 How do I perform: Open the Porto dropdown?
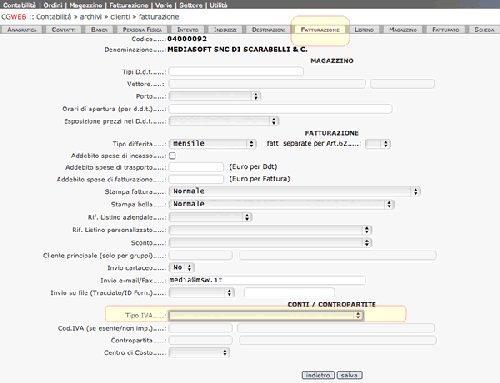pyautogui.click(x=215, y=96)
